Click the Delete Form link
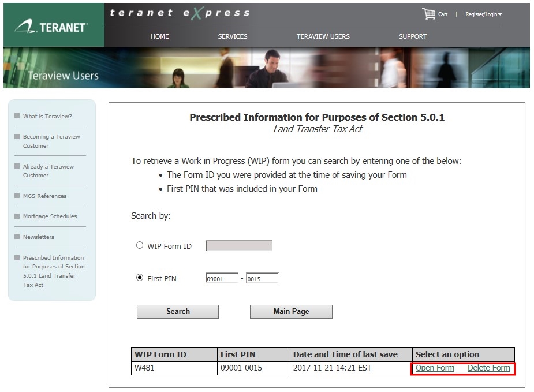 click(x=488, y=368)
